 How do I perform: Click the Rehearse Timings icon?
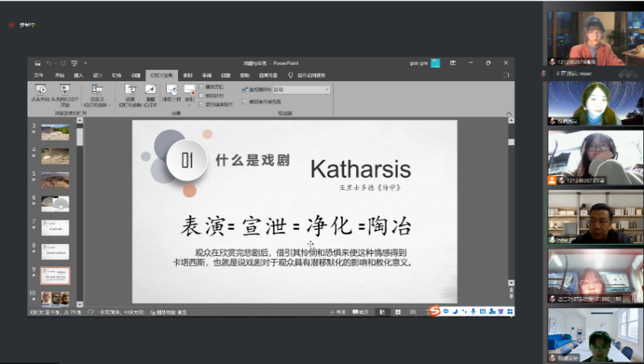[x=171, y=91]
